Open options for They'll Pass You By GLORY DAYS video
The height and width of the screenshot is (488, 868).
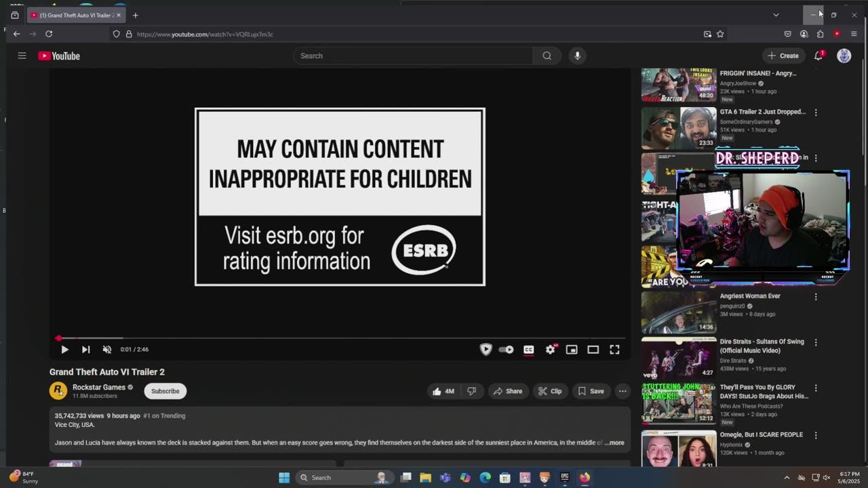click(x=816, y=388)
